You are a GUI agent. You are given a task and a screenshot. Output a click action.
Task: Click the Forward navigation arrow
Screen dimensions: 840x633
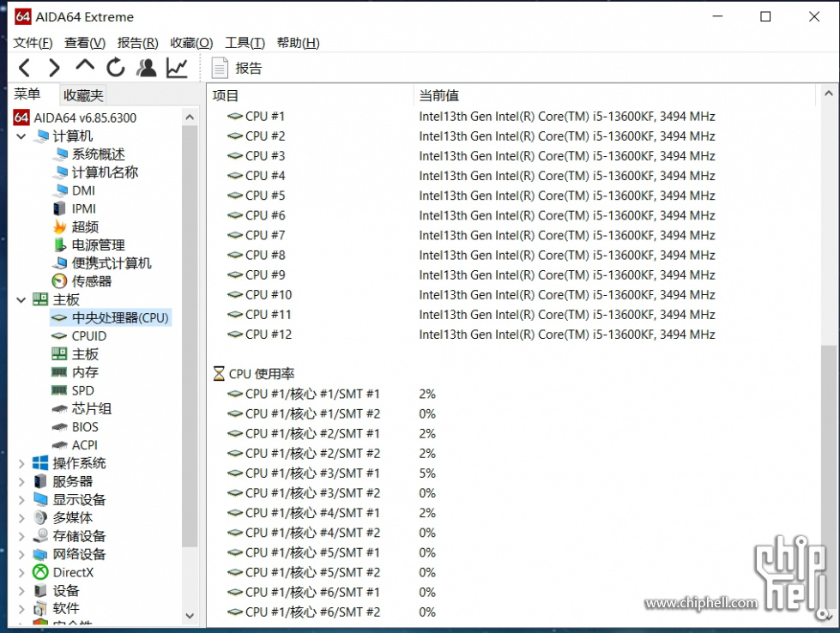coord(54,68)
